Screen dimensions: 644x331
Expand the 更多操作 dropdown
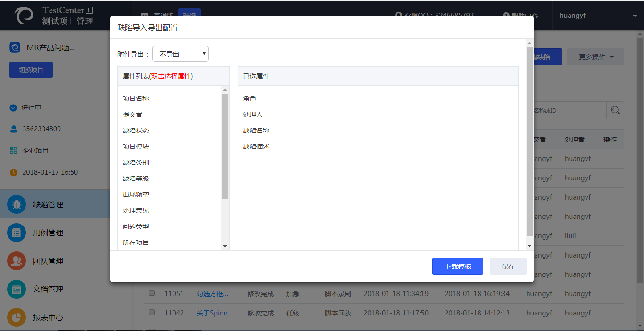[596, 57]
